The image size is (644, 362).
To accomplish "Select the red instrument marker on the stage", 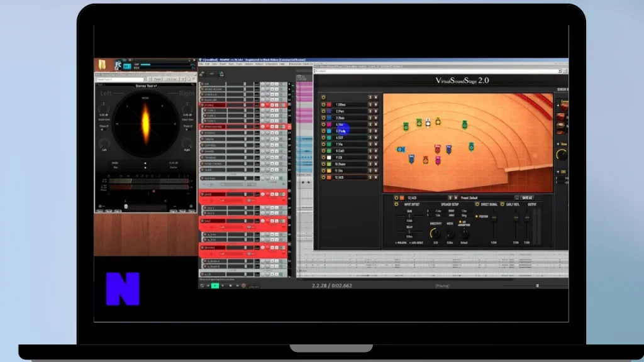I will 438,148.
